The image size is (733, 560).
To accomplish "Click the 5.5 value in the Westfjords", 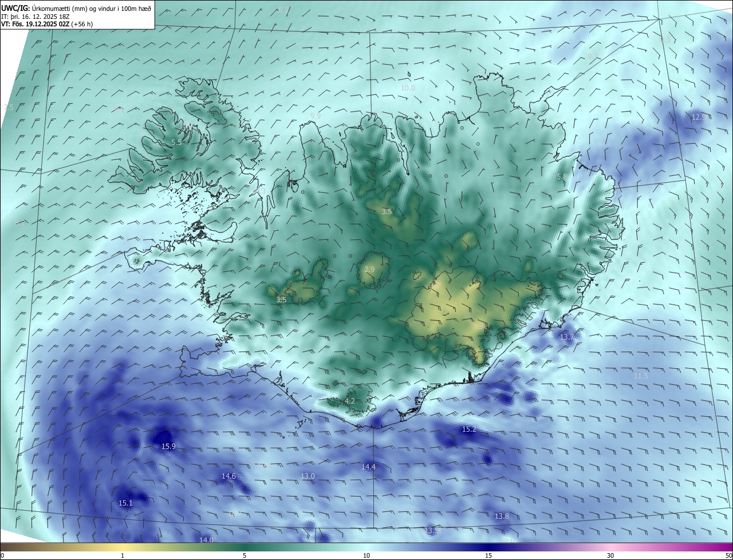I will point(176,141).
